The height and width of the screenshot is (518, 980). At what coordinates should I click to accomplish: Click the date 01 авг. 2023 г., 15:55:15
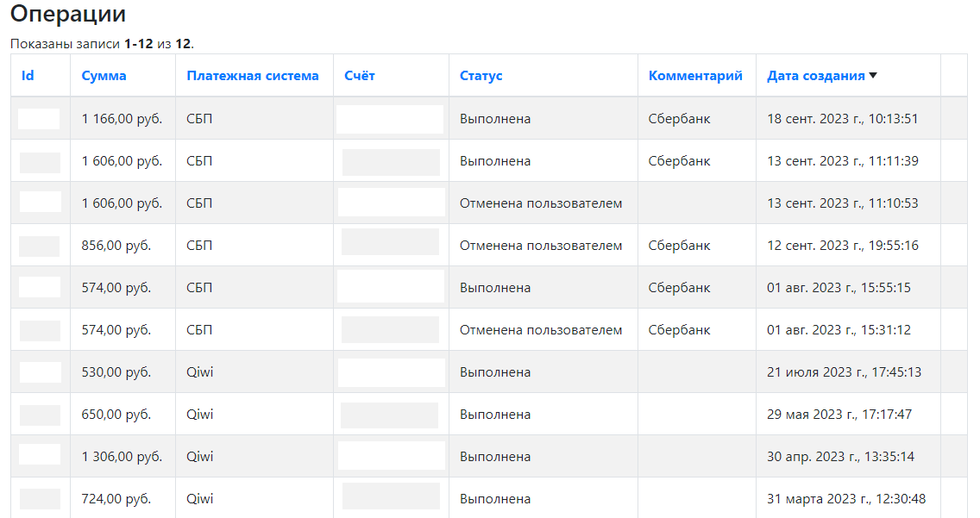click(x=839, y=288)
